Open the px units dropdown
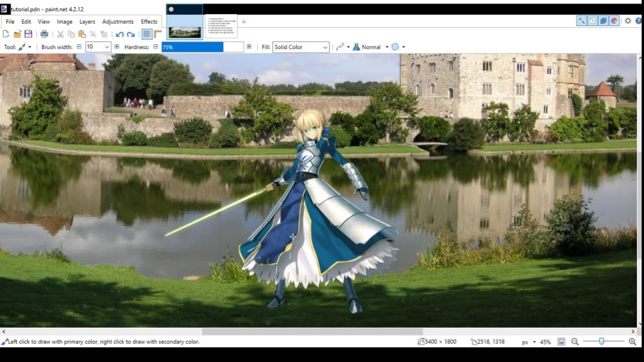644x362 pixels. coord(528,342)
